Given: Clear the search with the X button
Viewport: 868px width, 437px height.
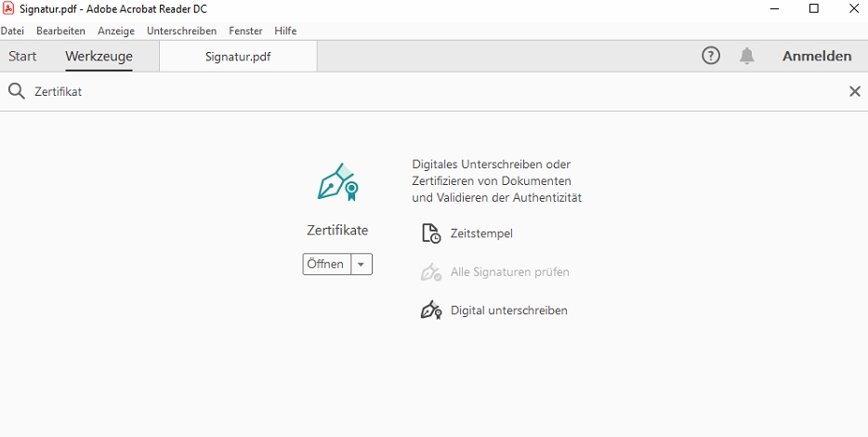Looking at the screenshot, I should pyautogui.click(x=855, y=91).
